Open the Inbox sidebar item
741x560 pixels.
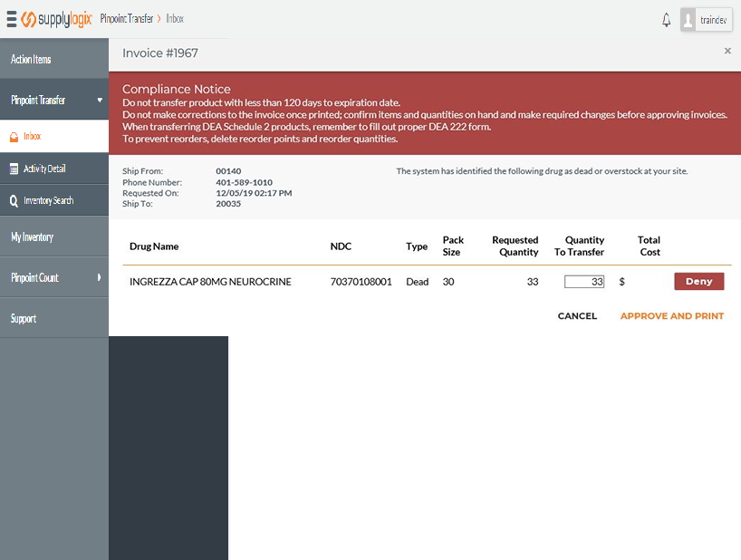(33, 137)
